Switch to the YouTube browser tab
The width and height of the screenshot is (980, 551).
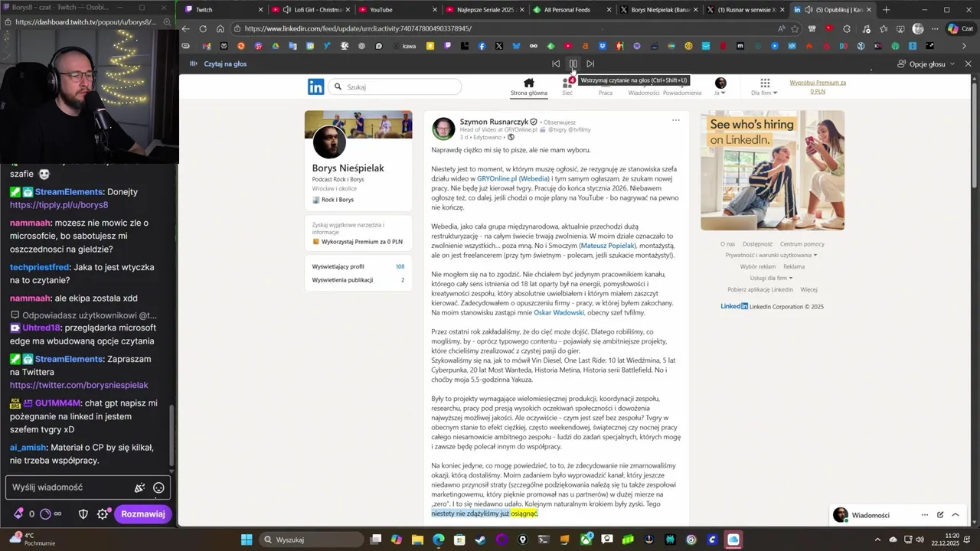(x=397, y=10)
